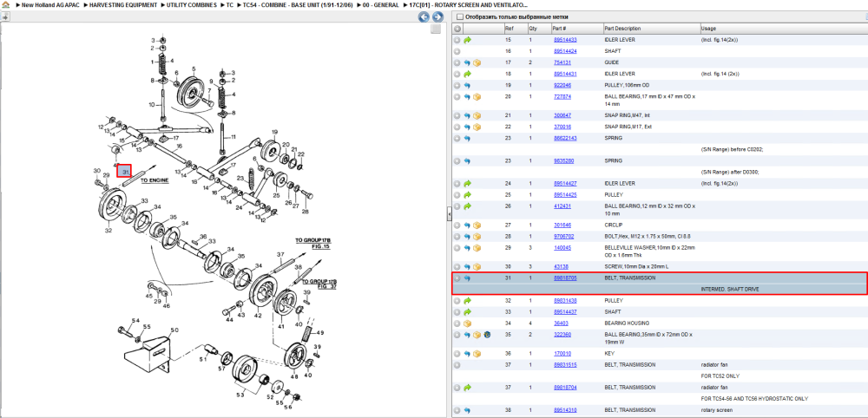Click green arrow for BELT 89818704
Image resolution: width=868 pixels, height=418 pixels.
pos(467,388)
